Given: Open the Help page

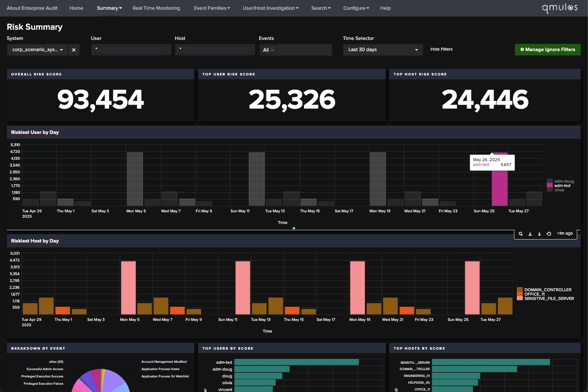Looking at the screenshot, I should [385, 8].
